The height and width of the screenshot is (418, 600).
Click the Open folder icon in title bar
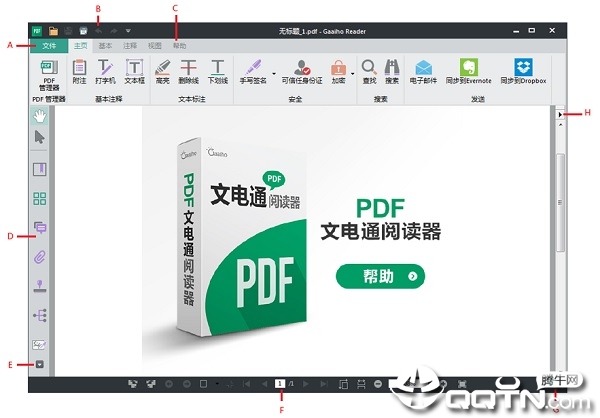coord(53,31)
